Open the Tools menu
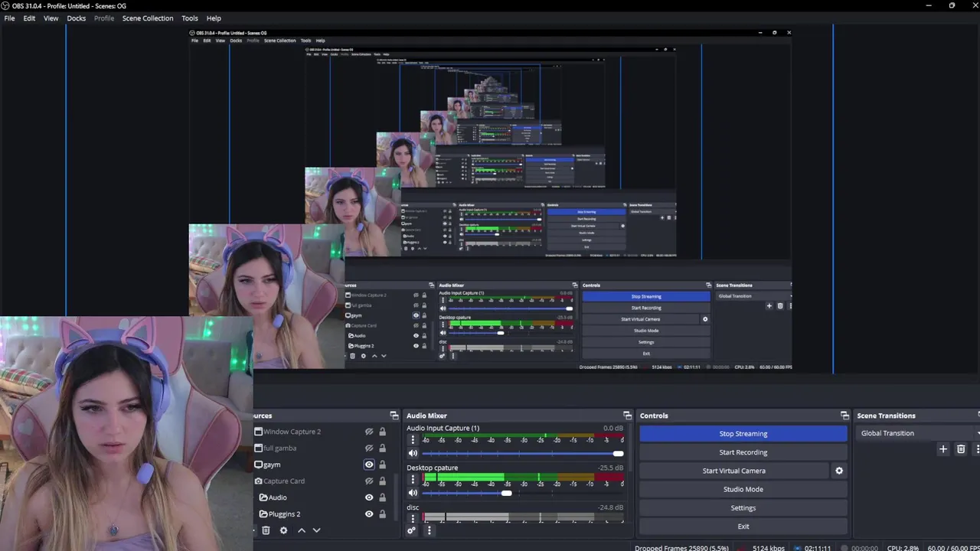The width and height of the screenshot is (980, 551). [190, 18]
